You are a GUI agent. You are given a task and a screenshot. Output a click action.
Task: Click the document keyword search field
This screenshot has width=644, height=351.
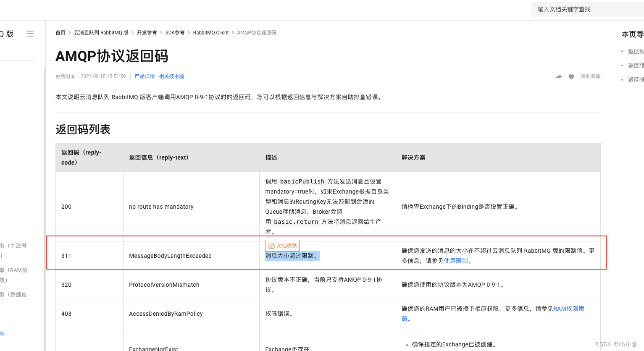[x=587, y=9]
